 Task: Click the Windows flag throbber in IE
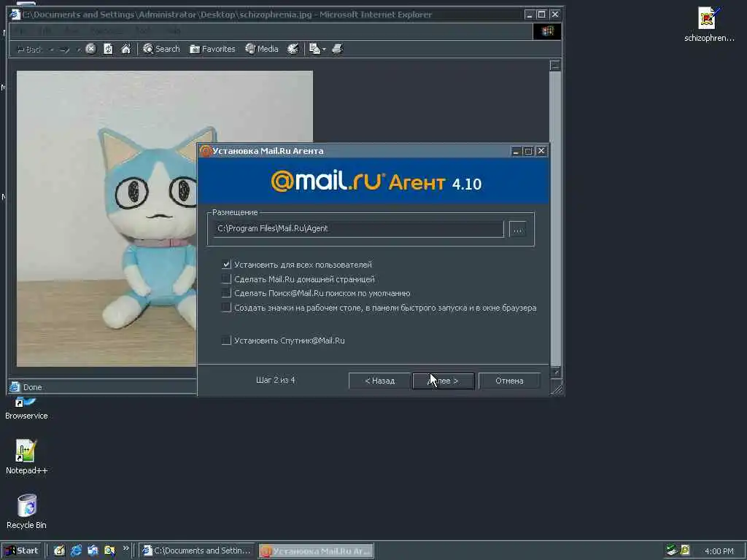(x=547, y=31)
